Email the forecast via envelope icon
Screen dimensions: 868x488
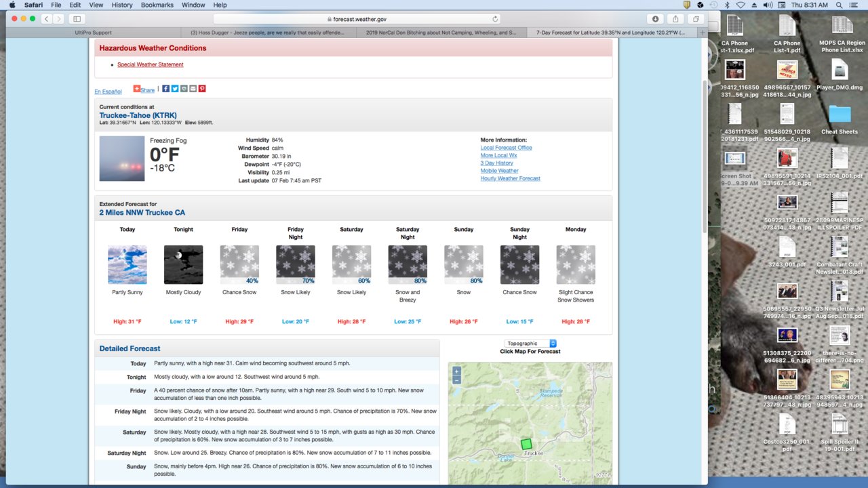(193, 89)
